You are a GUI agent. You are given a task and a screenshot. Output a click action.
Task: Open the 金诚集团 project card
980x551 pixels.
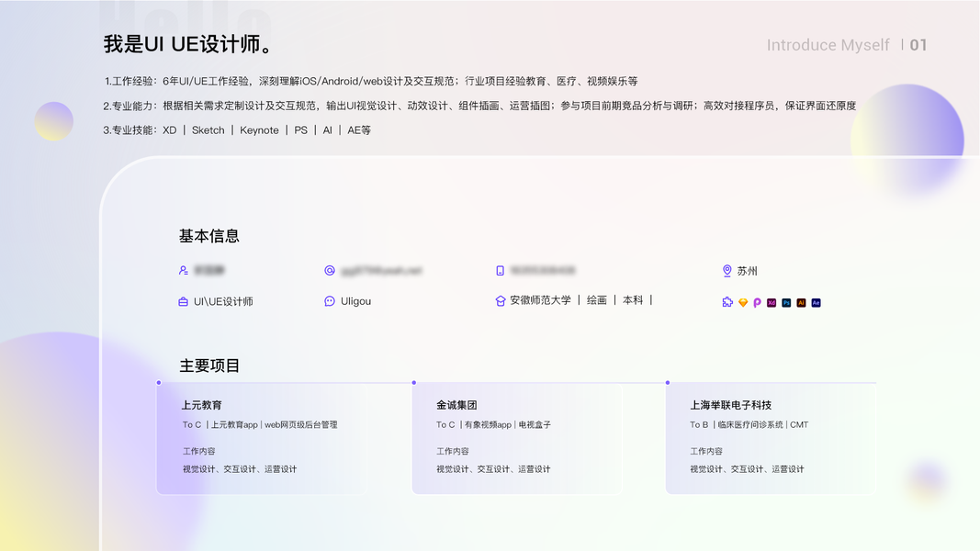click(x=517, y=439)
